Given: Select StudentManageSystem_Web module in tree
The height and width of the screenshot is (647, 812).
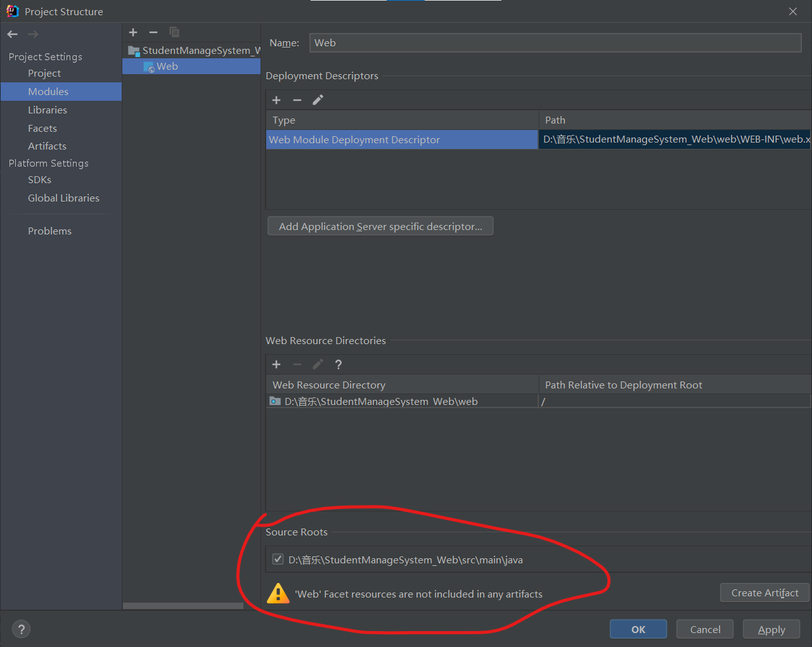Looking at the screenshot, I should pos(194,50).
